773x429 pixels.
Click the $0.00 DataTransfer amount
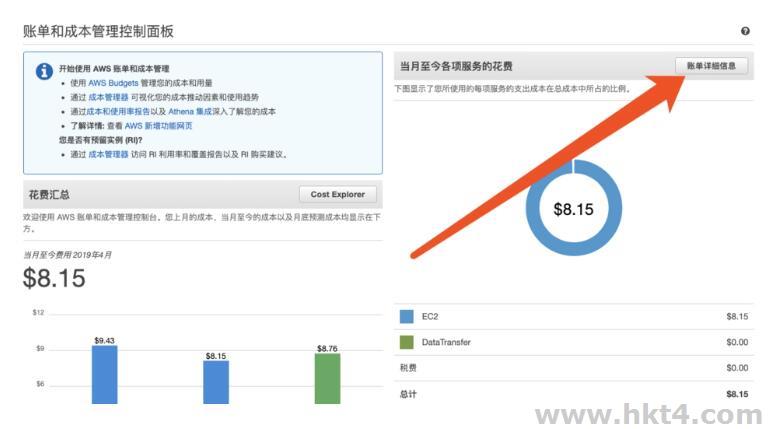click(737, 342)
